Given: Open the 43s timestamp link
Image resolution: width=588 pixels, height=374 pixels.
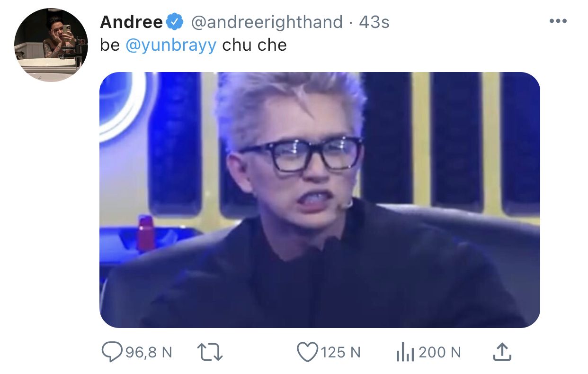Looking at the screenshot, I should [x=374, y=22].
